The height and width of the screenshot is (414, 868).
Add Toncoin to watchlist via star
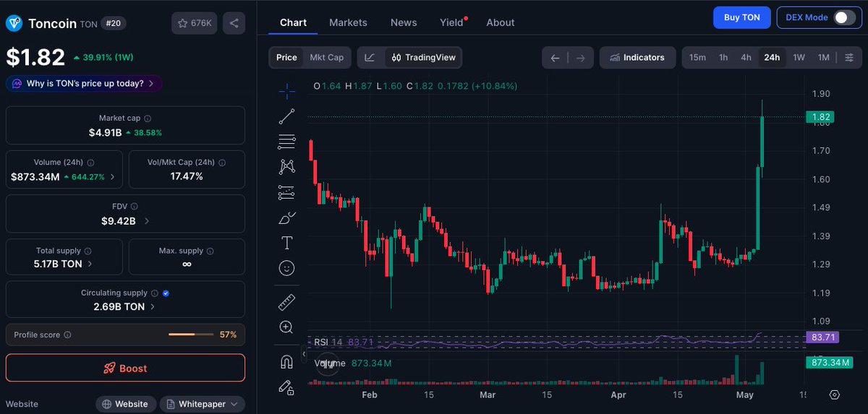click(182, 23)
